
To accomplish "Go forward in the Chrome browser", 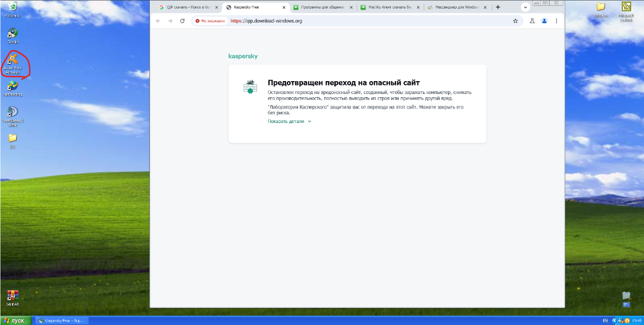I will (170, 21).
